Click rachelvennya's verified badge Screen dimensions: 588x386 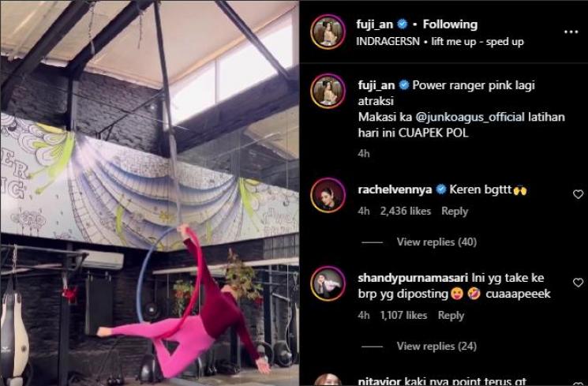(x=441, y=189)
